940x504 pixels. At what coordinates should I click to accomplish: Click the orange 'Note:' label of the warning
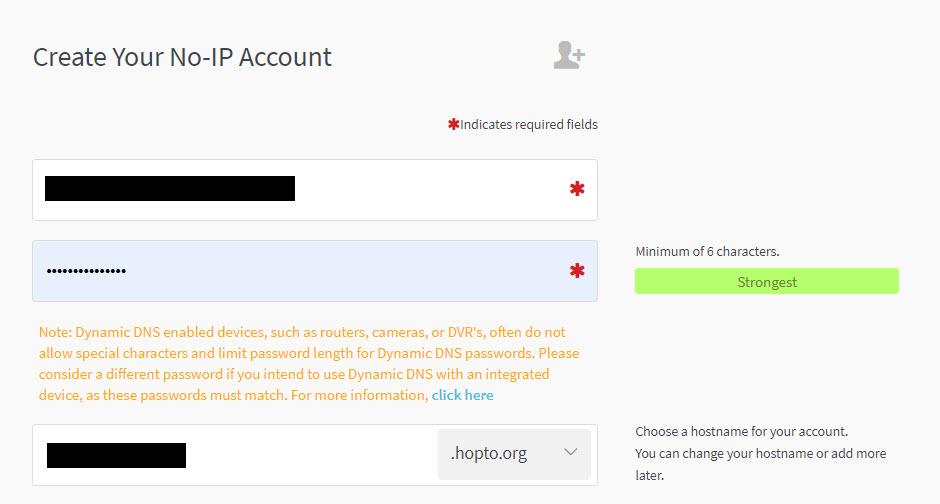pos(54,332)
